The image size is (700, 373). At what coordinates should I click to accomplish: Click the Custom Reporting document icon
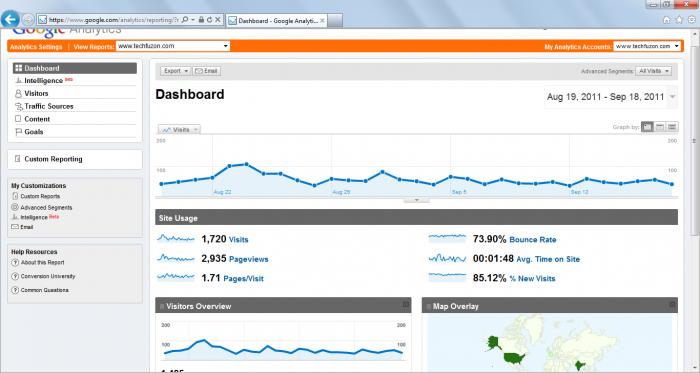(x=17, y=159)
